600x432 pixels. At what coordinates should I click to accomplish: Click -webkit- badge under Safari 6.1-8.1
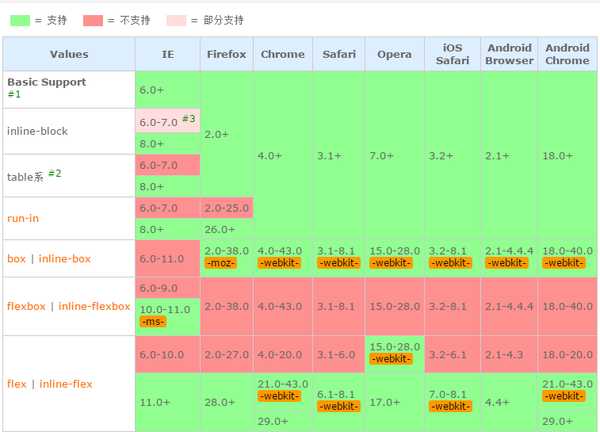click(x=339, y=406)
